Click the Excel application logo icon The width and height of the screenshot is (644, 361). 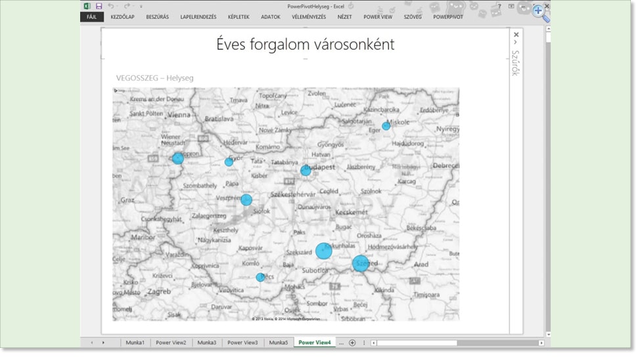point(87,6)
